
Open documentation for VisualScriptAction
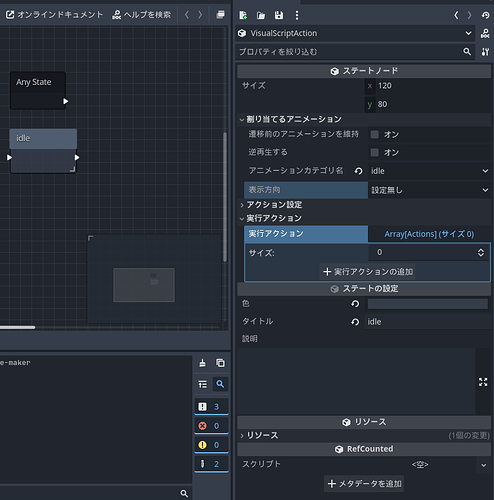point(485,33)
